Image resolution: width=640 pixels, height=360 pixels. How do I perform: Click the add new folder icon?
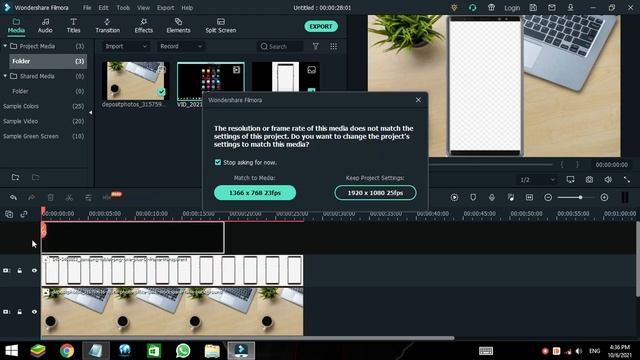click(x=16, y=178)
